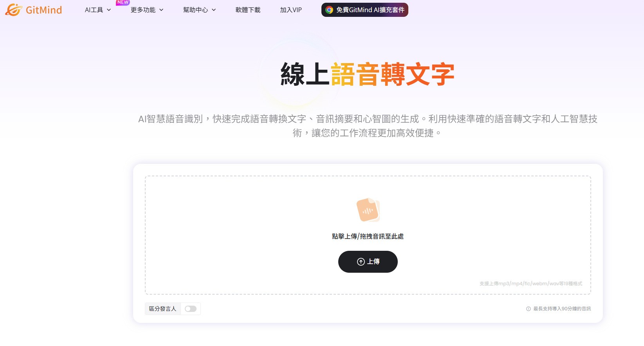Click the AI智慧語音識別 description paragraph
The height and width of the screenshot is (346, 644).
click(368, 126)
